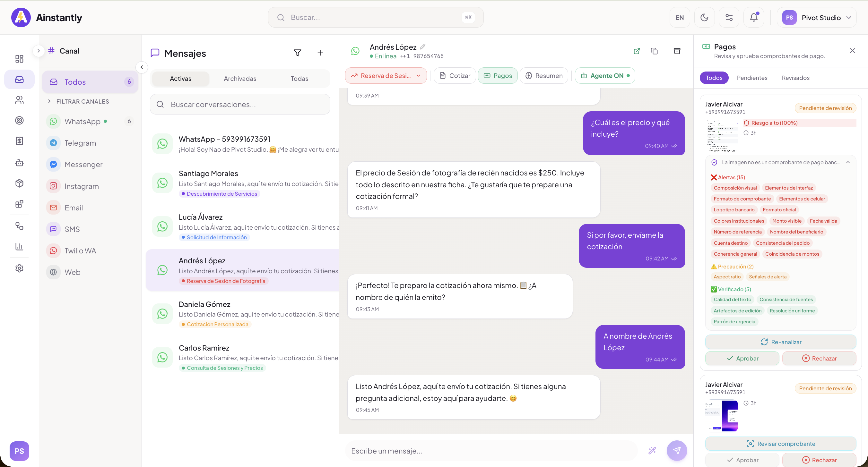868x467 pixels.
Task: Show Revisados payments tab
Action: (x=795, y=78)
